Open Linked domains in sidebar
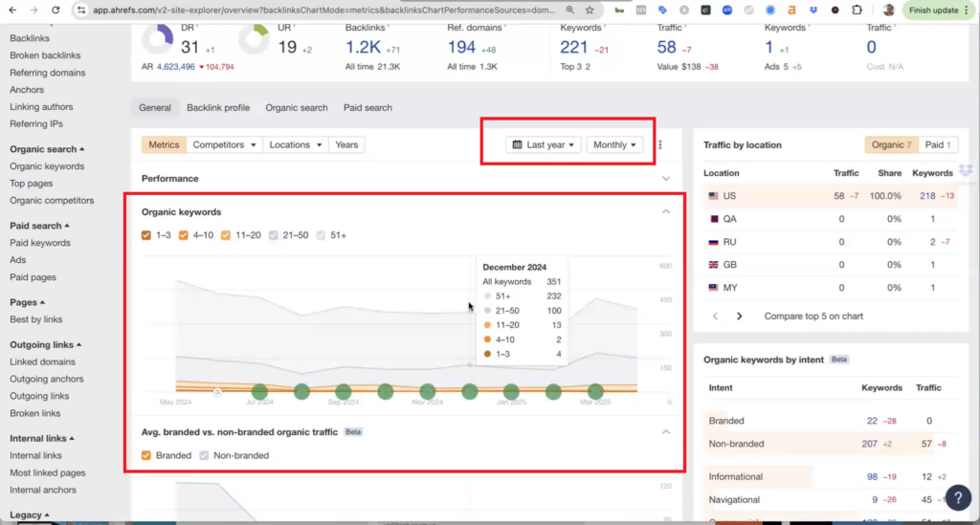 42,362
